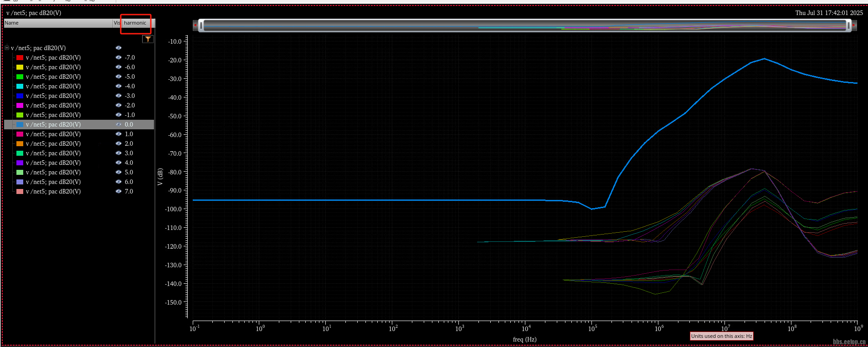Click the left handle of the zoom range bar
Screen dimensions: 868x347
(201, 26)
